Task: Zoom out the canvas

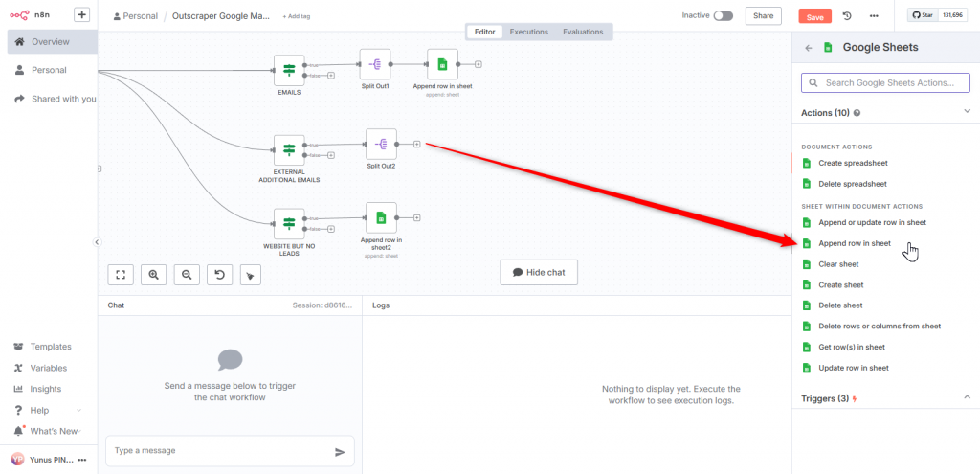Action: [187, 275]
